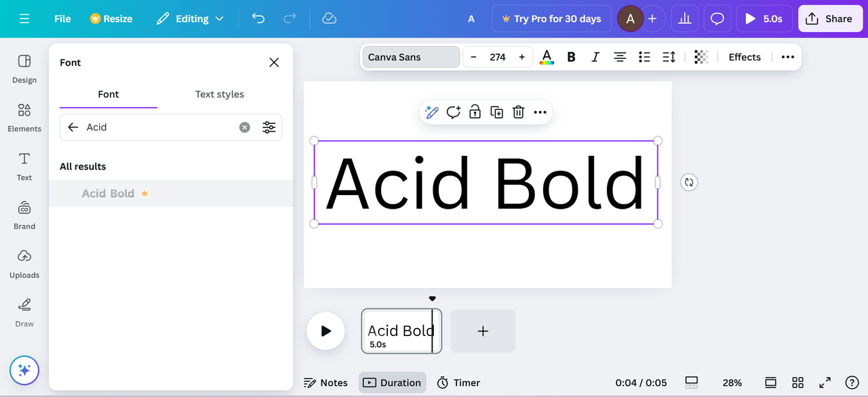The height and width of the screenshot is (397, 868).
Task: Add a new page with plus
Action: [483, 331]
